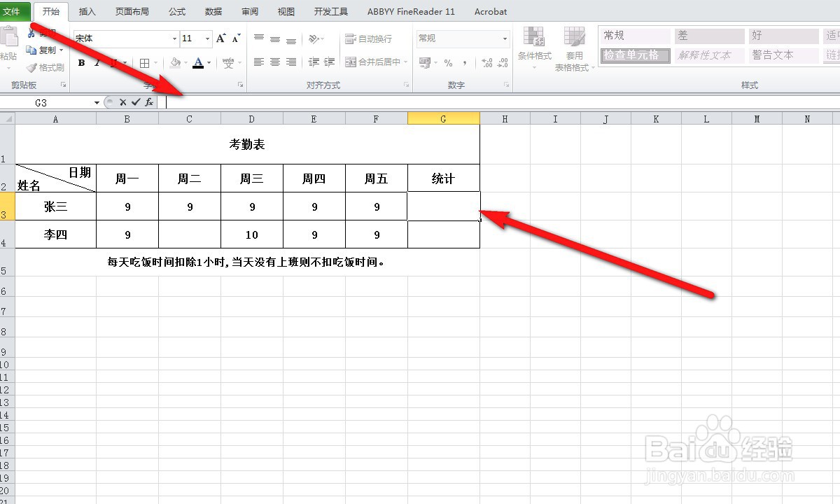Click the Confirm (checkmark) button in formula bar
The width and height of the screenshot is (840, 504).
[x=135, y=101]
